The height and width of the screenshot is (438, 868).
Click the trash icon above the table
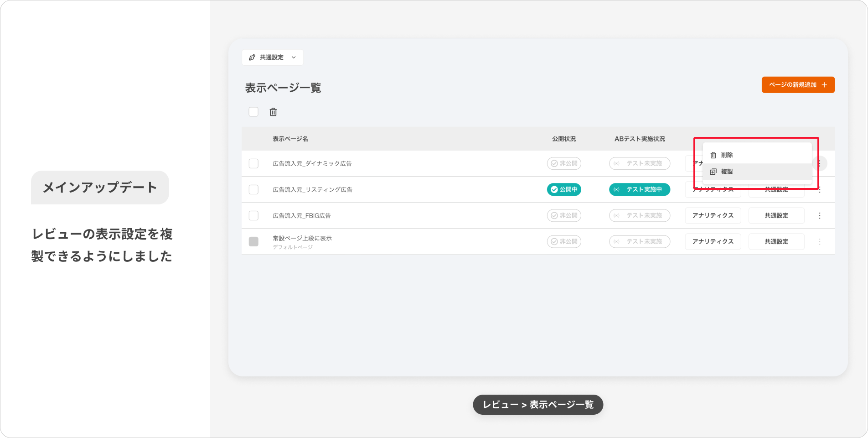(x=273, y=112)
